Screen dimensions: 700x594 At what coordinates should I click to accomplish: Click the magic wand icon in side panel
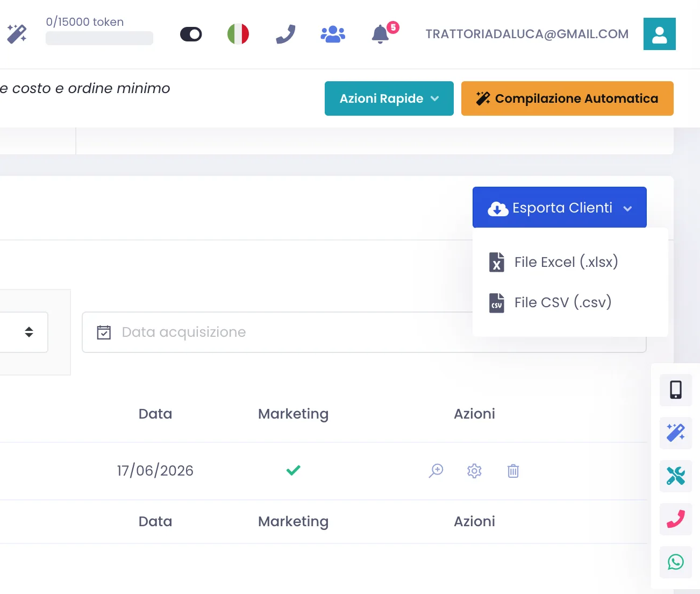(x=676, y=433)
